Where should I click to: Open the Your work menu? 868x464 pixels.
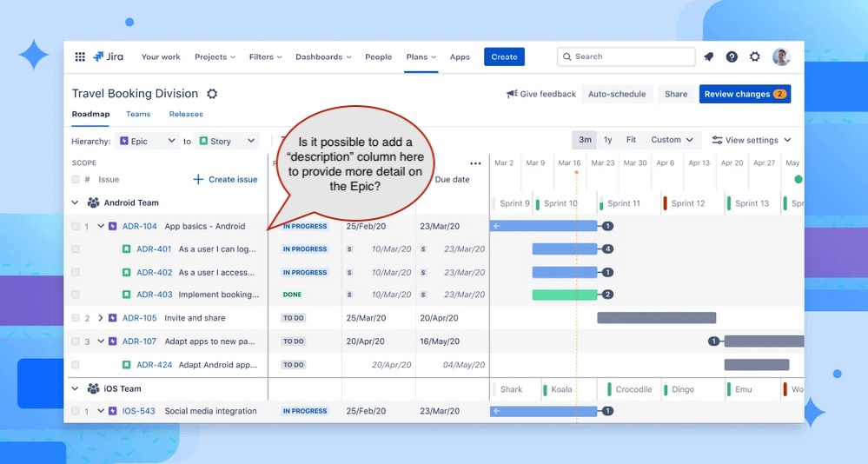point(161,56)
